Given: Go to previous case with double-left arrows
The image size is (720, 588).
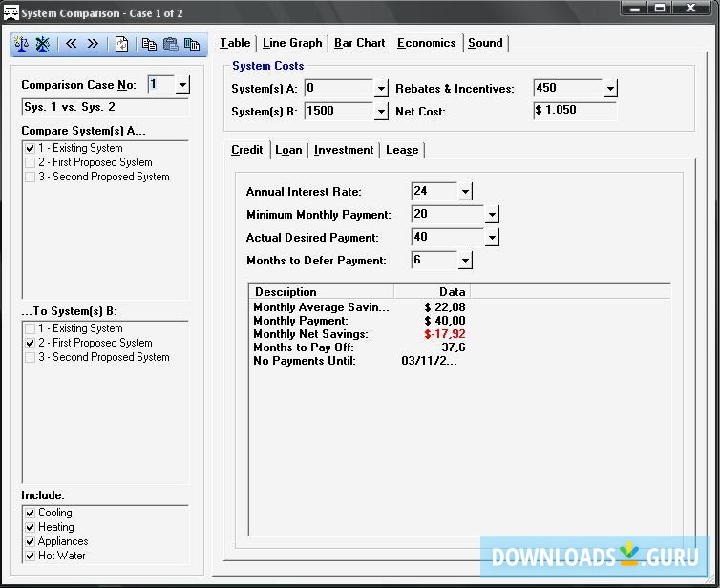Looking at the screenshot, I should coord(72,44).
